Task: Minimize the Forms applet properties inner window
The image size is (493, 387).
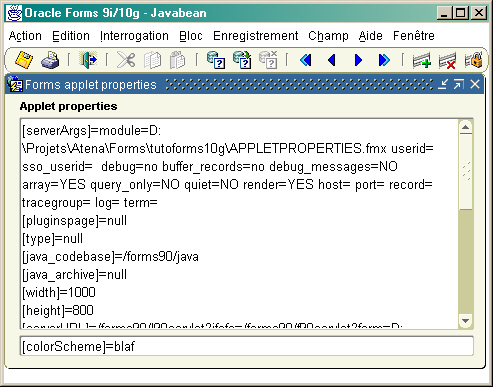Action: [443, 84]
